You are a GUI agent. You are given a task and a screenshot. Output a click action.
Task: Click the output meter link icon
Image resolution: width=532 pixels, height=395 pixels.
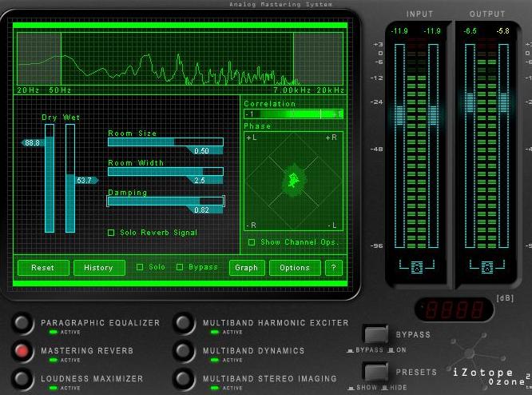point(486,268)
